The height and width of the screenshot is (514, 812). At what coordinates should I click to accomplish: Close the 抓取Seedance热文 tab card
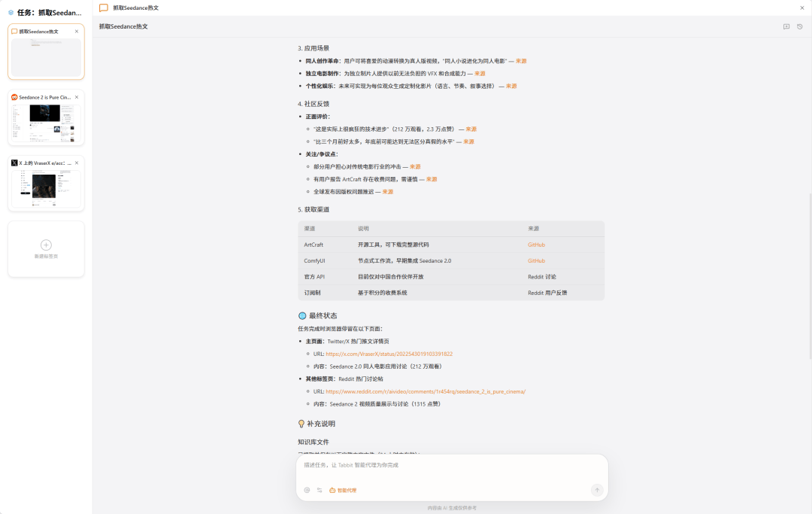pos(77,32)
